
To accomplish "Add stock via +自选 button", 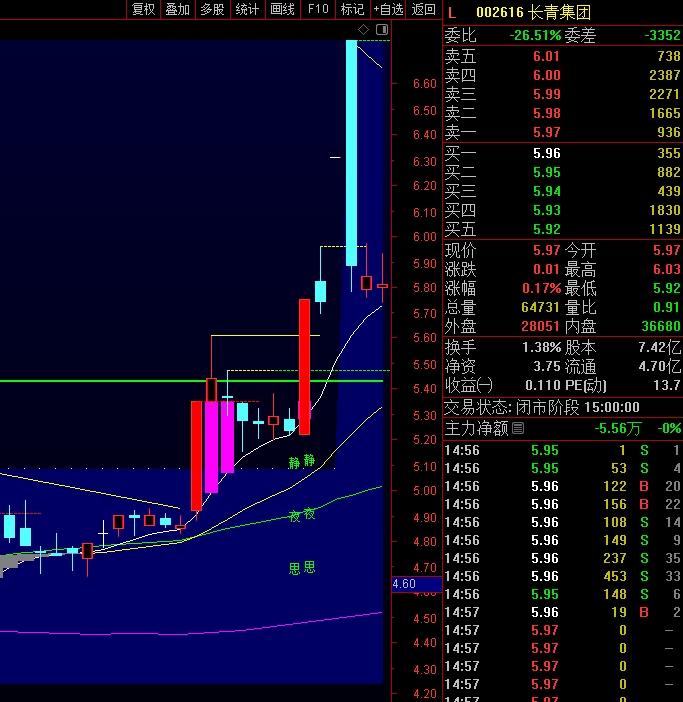I will pos(388,9).
